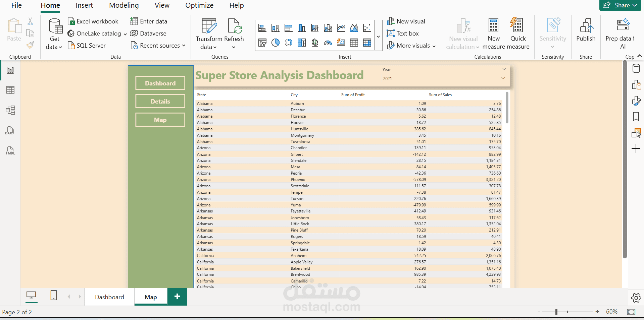Switch to mobile layout
644x320 pixels.
pos(54,295)
